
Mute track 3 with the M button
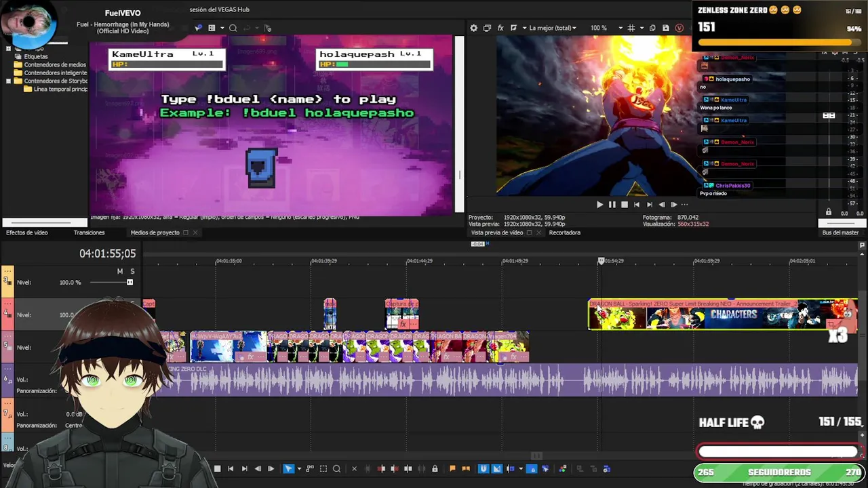(x=120, y=271)
